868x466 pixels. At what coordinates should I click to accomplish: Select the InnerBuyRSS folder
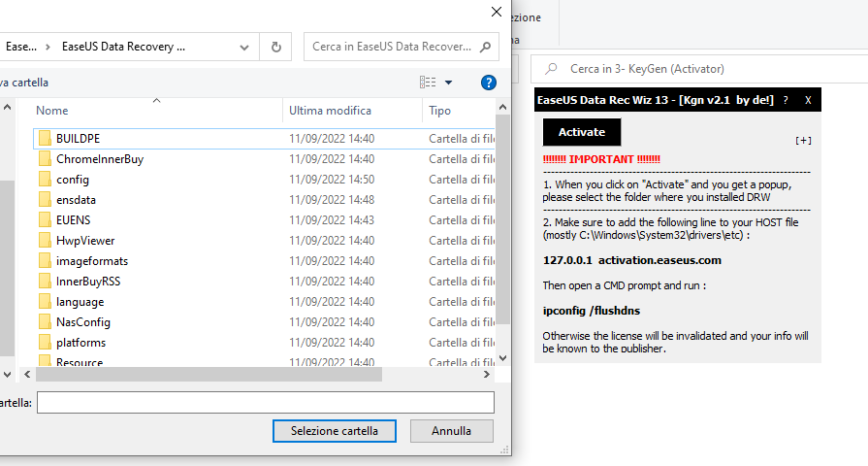[x=88, y=282]
